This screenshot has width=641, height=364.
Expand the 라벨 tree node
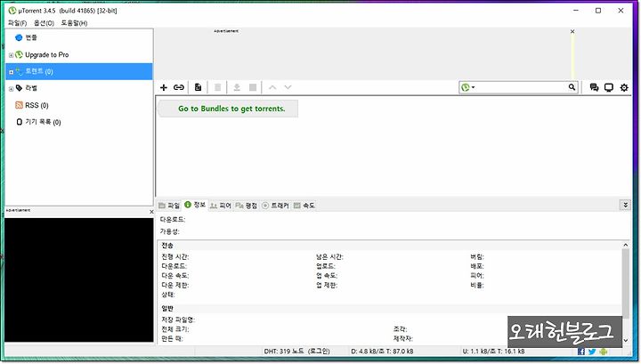[x=11, y=89]
